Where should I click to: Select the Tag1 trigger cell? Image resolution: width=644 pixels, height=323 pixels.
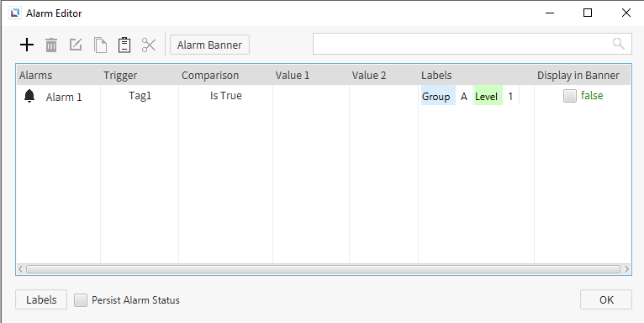point(140,96)
